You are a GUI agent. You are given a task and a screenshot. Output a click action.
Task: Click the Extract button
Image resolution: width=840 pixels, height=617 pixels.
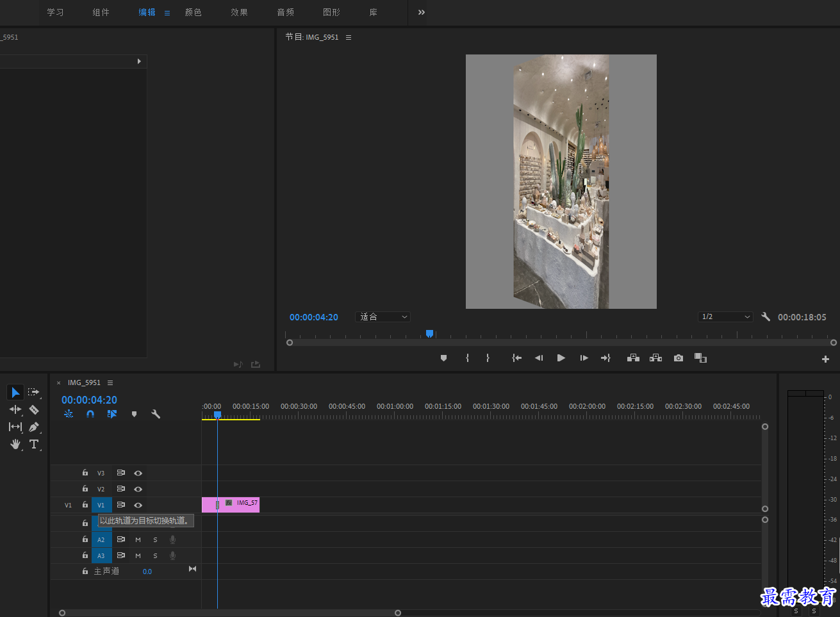point(655,358)
